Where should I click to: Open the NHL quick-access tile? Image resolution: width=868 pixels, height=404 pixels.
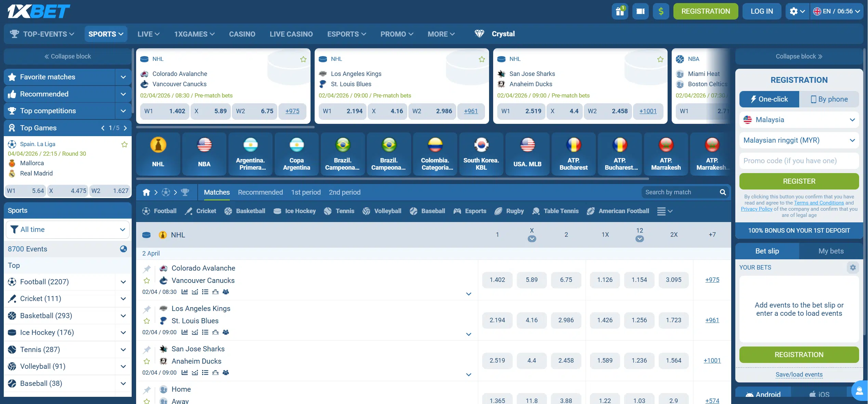pos(158,154)
